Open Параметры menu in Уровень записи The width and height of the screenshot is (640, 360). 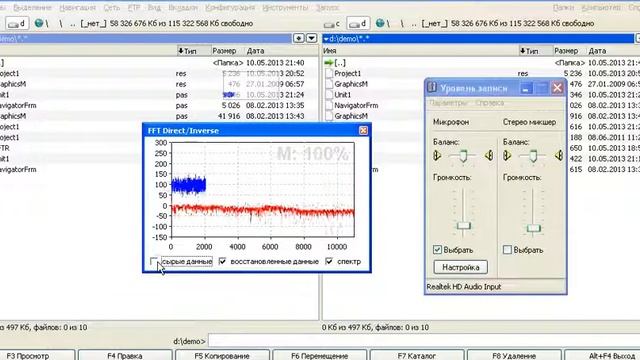[448, 103]
